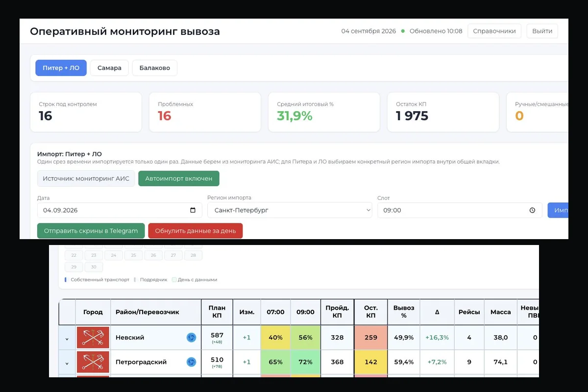The height and width of the screenshot is (392, 588).
Task: Switch to the Балаково tab
Action: 155,68
